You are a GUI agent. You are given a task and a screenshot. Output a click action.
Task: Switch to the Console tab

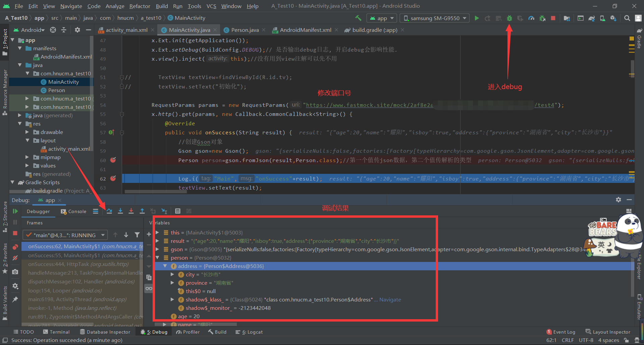pyautogui.click(x=73, y=211)
